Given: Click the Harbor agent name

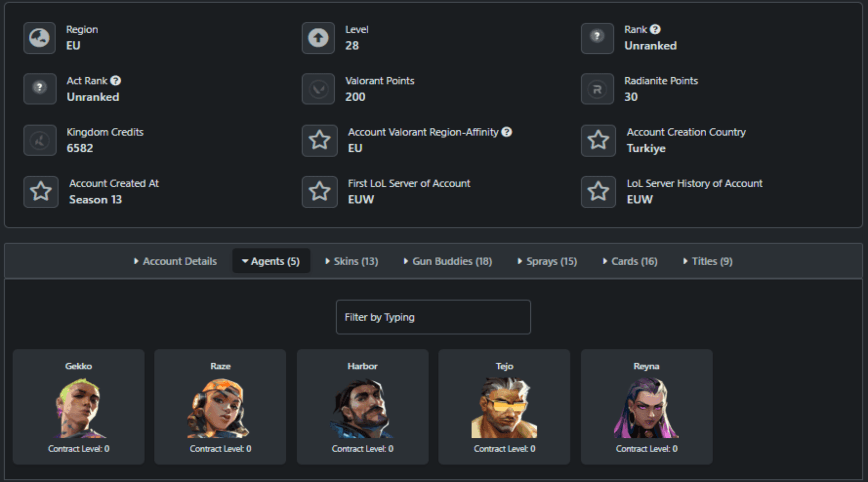Looking at the screenshot, I should coord(363,366).
